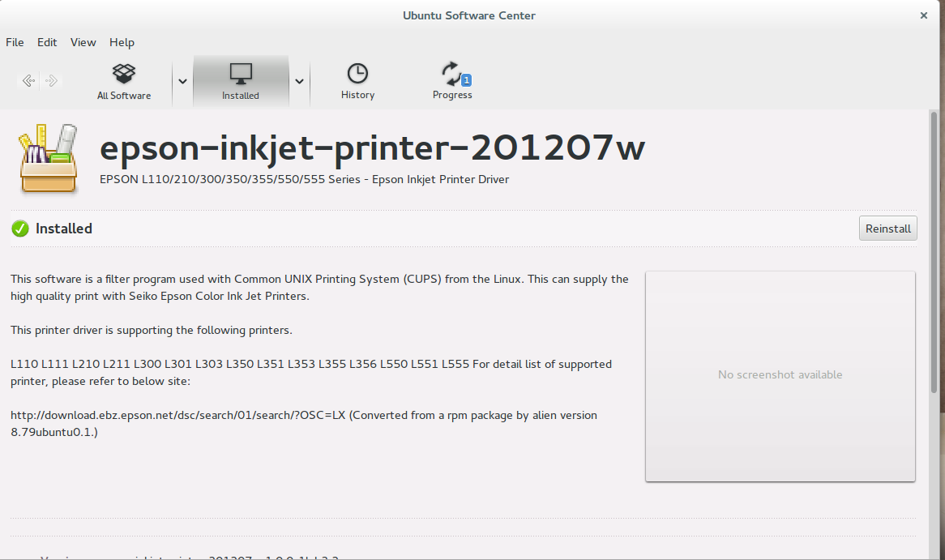
Task: Go forward with the right arrow button
Action: coord(52,81)
